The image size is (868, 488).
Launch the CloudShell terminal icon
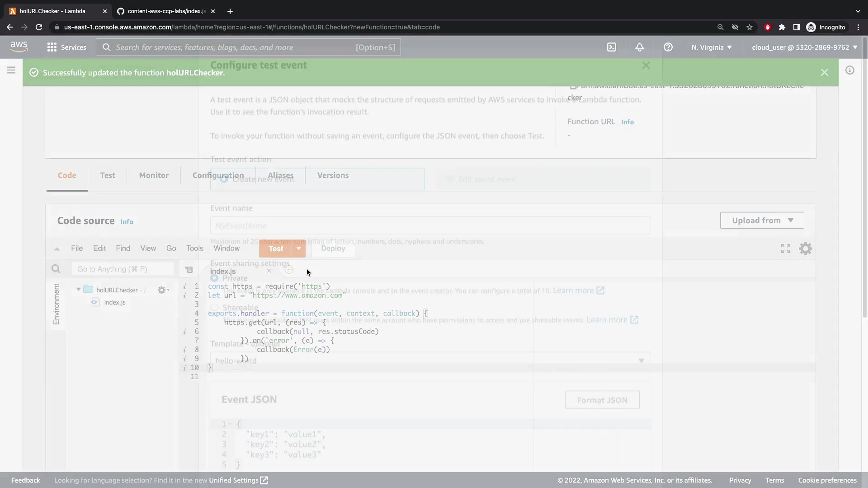(611, 47)
